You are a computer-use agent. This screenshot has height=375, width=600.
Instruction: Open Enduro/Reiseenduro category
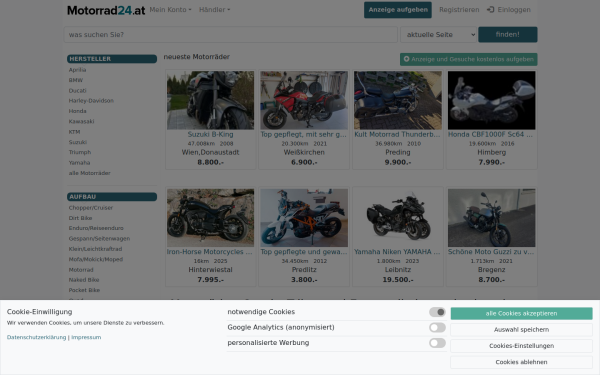click(x=96, y=228)
